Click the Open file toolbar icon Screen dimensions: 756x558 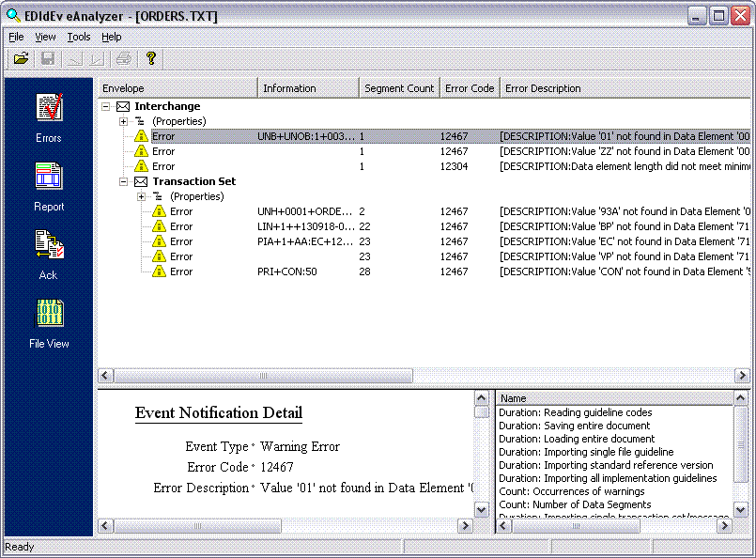coord(21,59)
